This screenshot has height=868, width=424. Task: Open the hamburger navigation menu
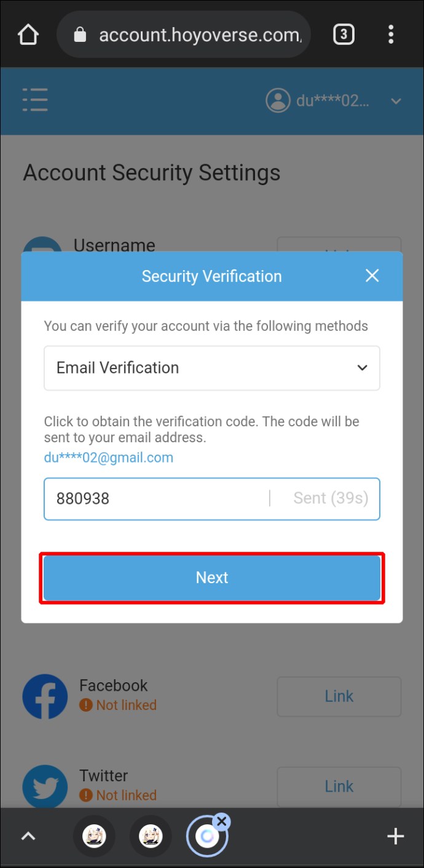[x=35, y=100]
